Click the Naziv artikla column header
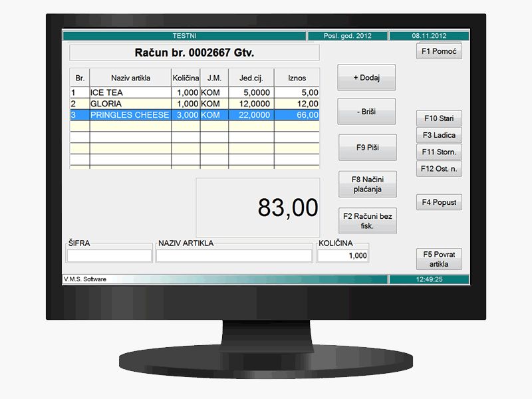Screen dimensions: 532x399 coord(130,78)
